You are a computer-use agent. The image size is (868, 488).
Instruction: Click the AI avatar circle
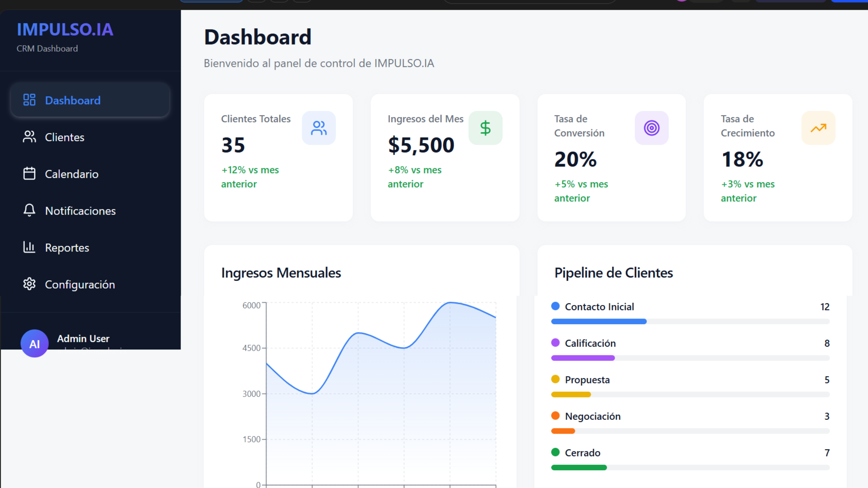pyautogui.click(x=35, y=344)
